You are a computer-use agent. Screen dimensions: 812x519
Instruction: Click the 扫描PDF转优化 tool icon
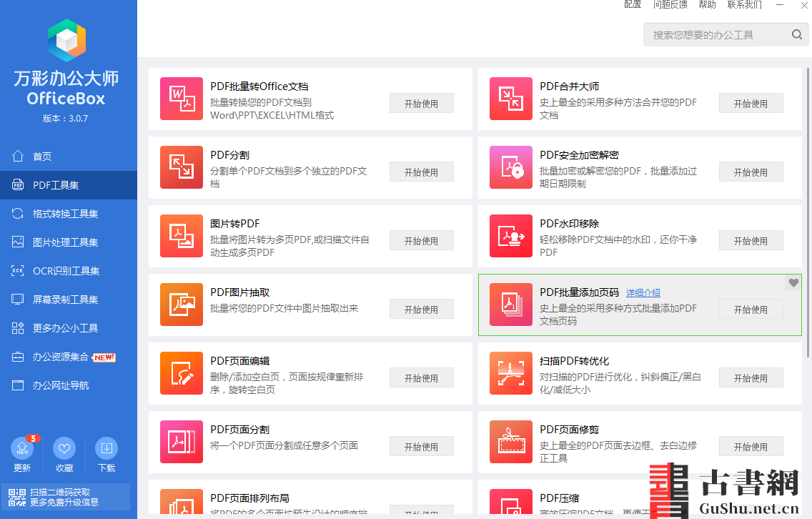tap(510, 373)
